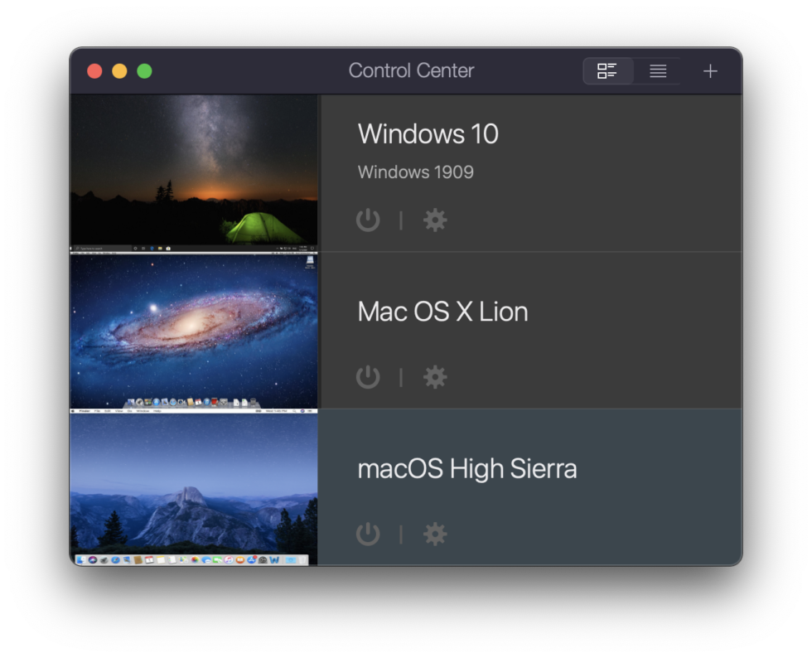Viewport: 812px width, 658px height.
Task: Click the Windows 1909 subtitle text
Action: (x=415, y=172)
